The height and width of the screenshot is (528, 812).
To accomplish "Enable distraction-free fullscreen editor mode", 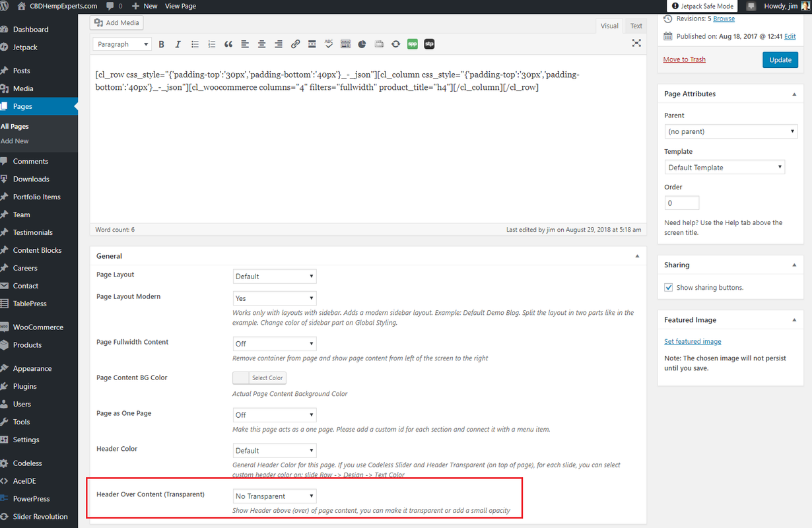I will 636,43.
